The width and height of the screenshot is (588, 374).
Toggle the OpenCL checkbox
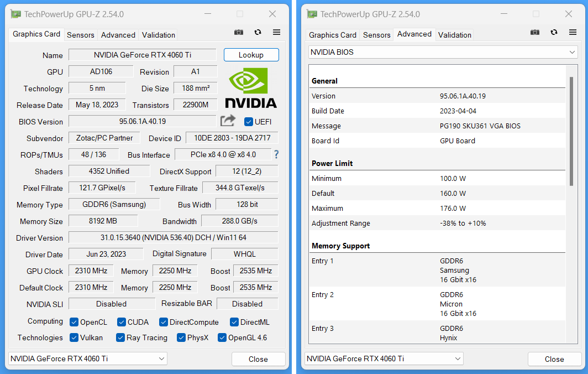74,322
